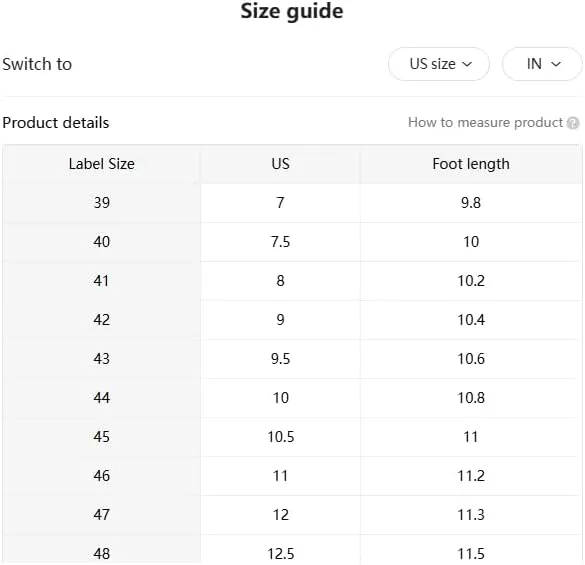Click the Product details heading
Screen dimensions: 585x565
56,123
